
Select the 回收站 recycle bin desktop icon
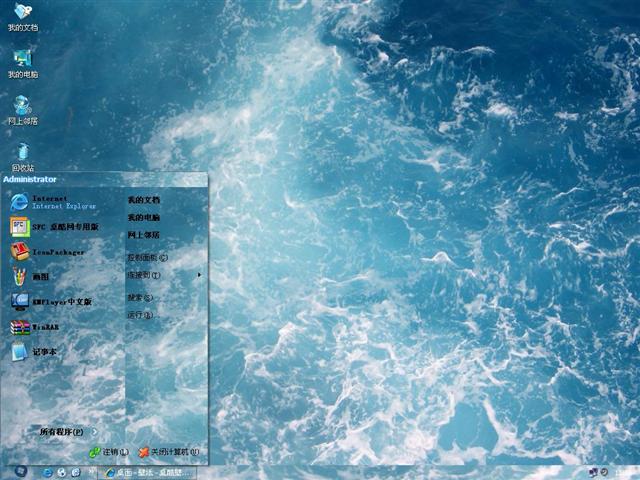click(23, 157)
